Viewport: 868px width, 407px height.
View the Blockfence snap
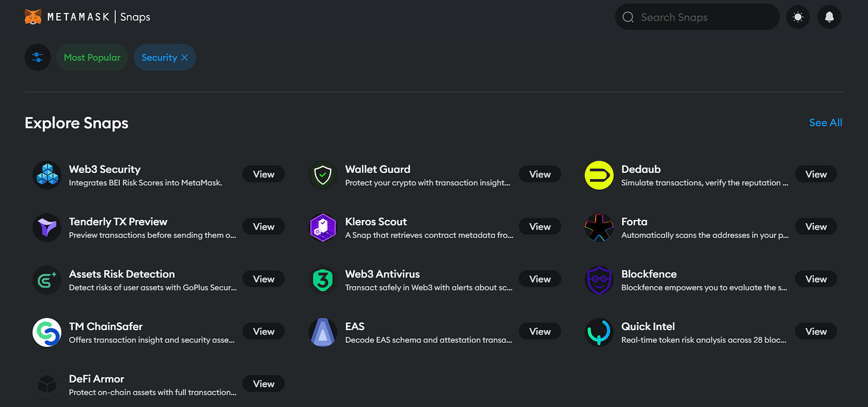click(x=816, y=279)
